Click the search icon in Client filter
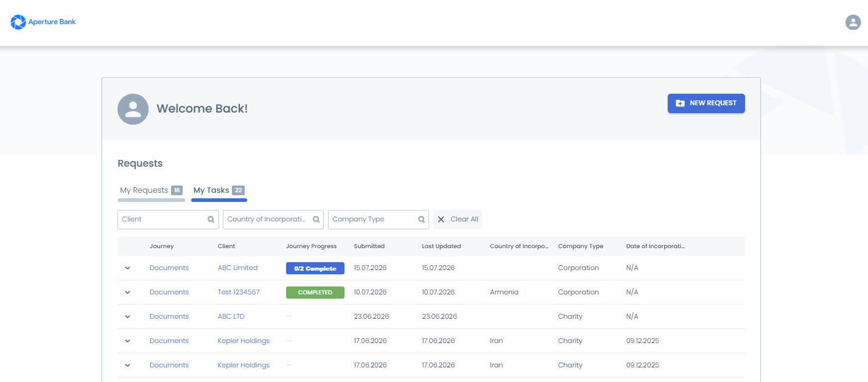The image size is (868, 382). (x=211, y=220)
